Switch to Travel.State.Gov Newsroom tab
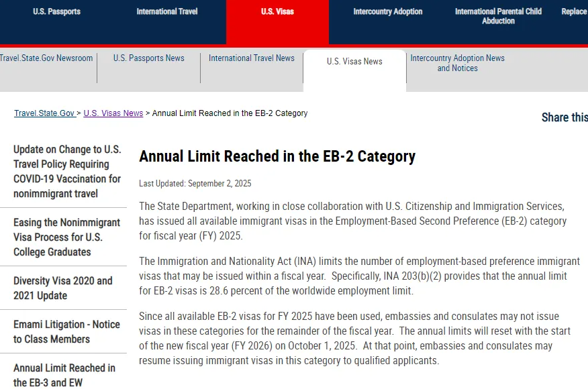The height and width of the screenshot is (389, 588). click(46, 58)
